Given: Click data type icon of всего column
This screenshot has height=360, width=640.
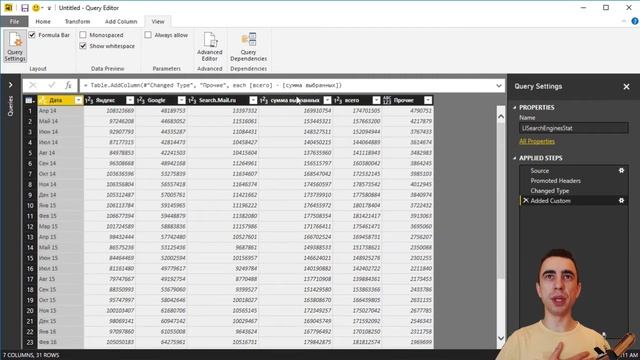Looking at the screenshot, I should tap(338, 100).
